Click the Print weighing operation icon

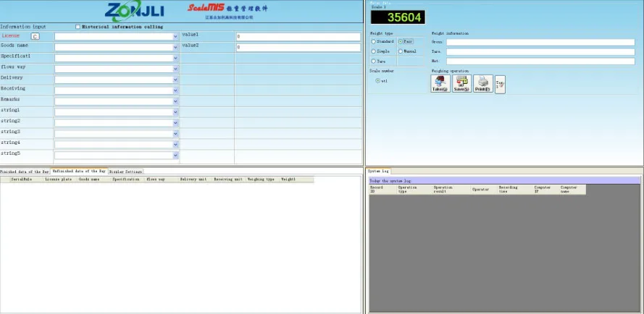[x=483, y=84]
